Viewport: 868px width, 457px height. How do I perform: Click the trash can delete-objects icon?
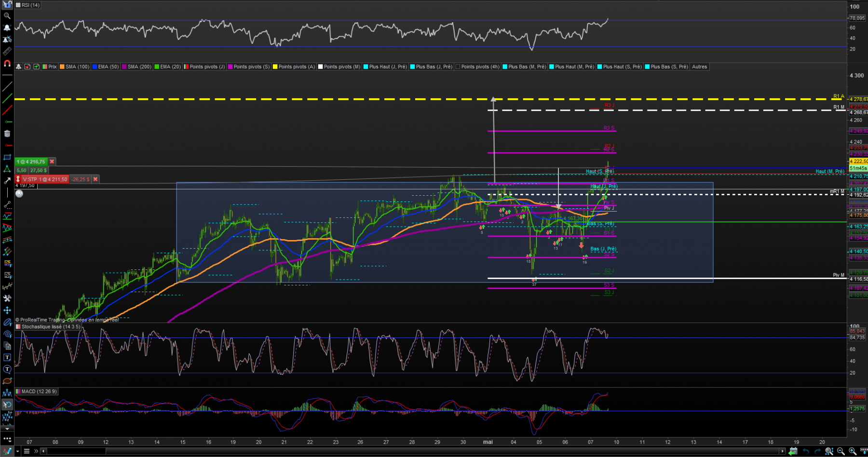click(x=7, y=134)
